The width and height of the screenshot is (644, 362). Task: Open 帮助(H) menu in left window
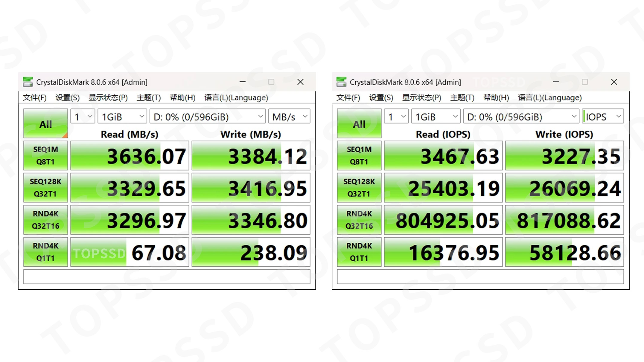pos(182,98)
